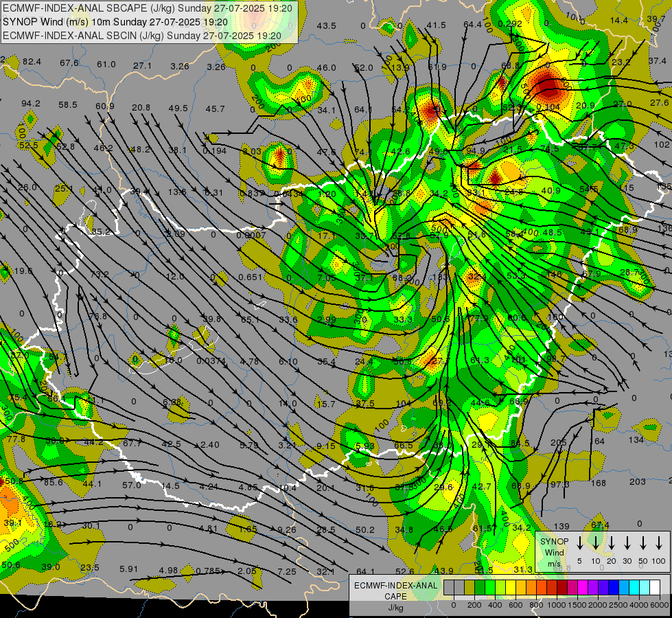Click the map value 46.0
Screen dimensions: 672x618
point(327,67)
